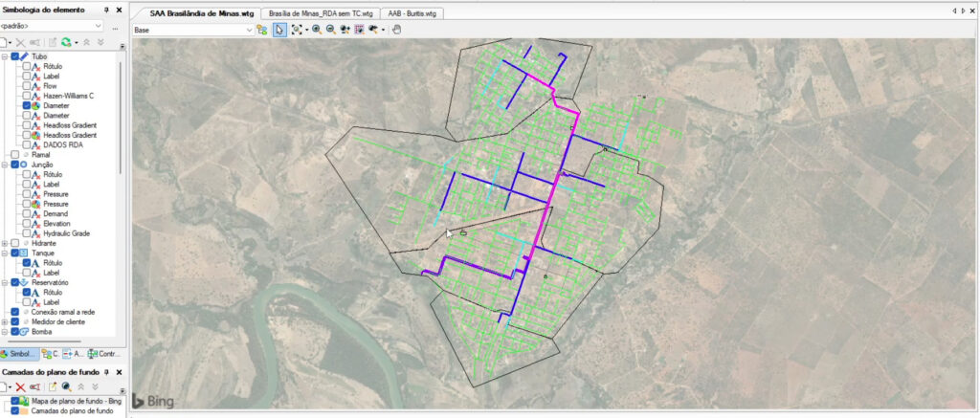Open the scenarios manager icon beside Base

(x=262, y=30)
